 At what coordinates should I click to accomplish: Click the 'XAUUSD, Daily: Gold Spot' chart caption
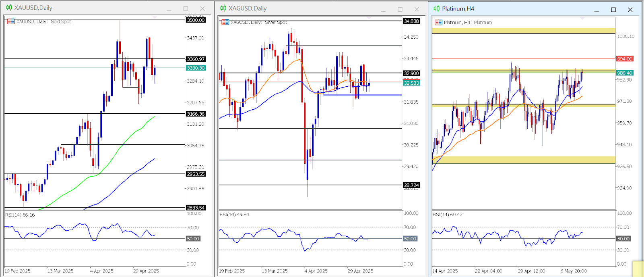point(44,21)
